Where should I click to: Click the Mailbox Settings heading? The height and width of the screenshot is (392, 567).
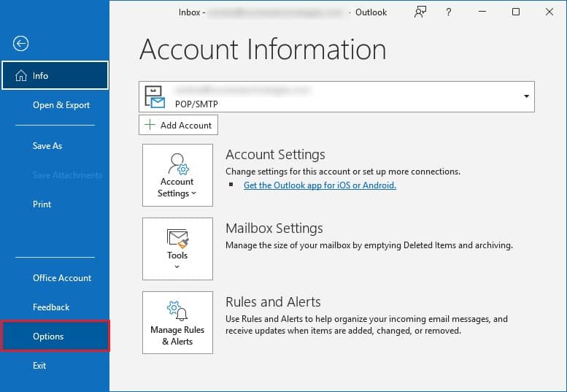[274, 228]
